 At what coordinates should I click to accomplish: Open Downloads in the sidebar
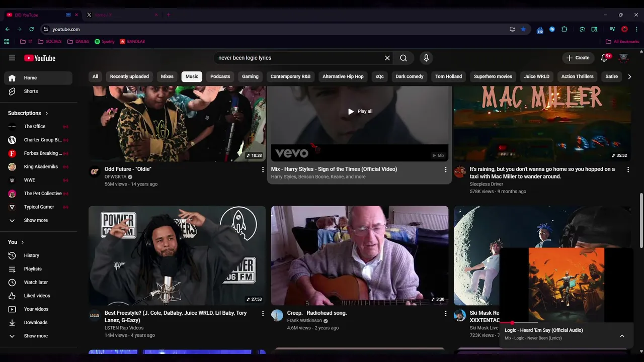tap(38, 322)
